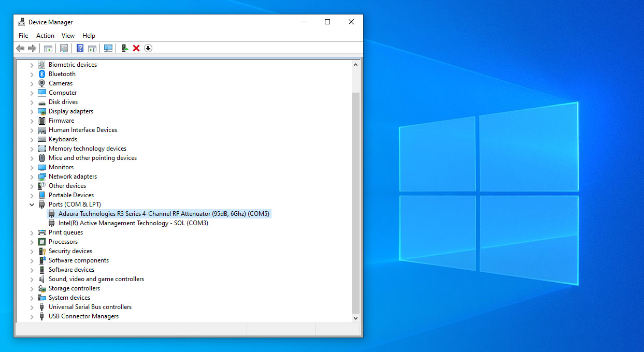The height and width of the screenshot is (352, 644).
Task: Collapse the Ports (COM & LPT) node
Action: [32, 204]
